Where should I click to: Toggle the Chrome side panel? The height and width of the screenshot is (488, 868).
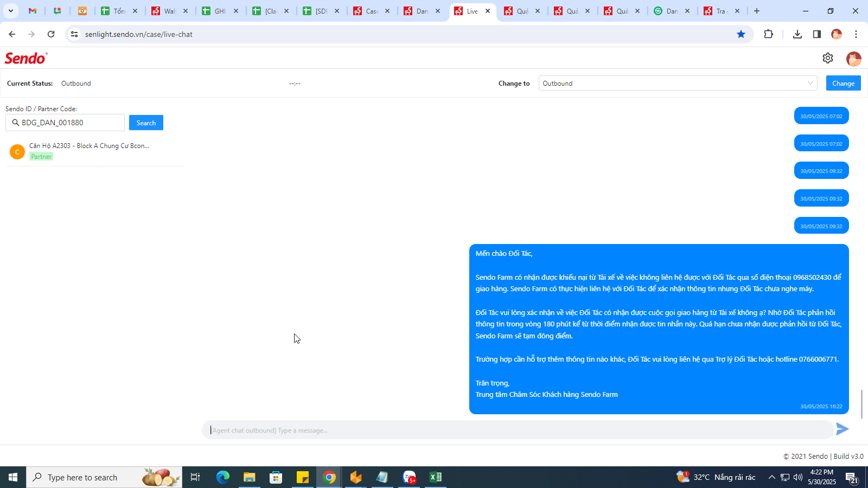(x=816, y=34)
